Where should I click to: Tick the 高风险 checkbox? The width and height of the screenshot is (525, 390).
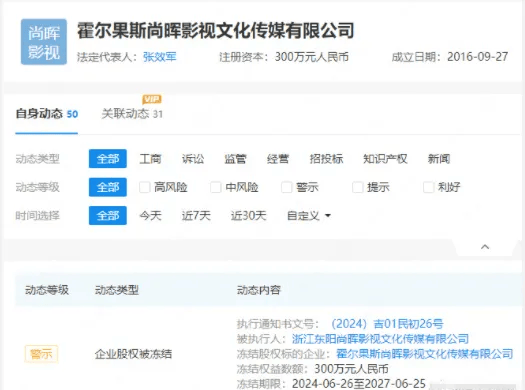(x=144, y=187)
